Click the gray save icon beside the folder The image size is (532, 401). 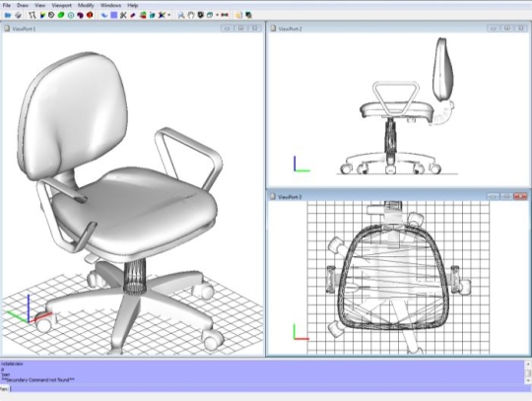pos(18,15)
